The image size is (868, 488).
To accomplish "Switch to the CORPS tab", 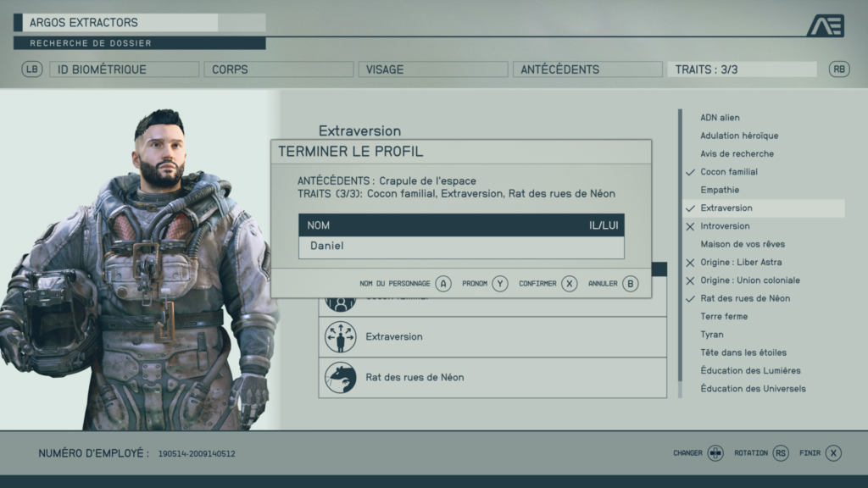I will coord(278,69).
